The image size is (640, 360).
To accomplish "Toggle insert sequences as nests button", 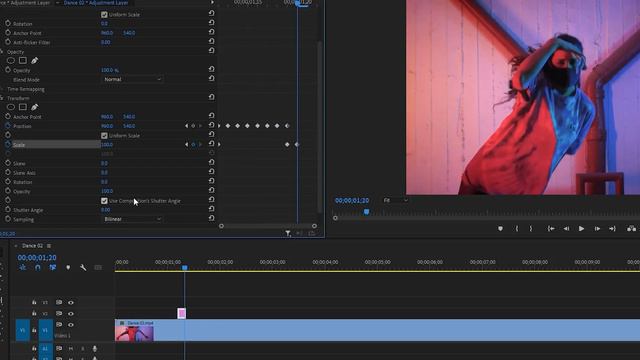I will pyautogui.click(x=22, y=267).
